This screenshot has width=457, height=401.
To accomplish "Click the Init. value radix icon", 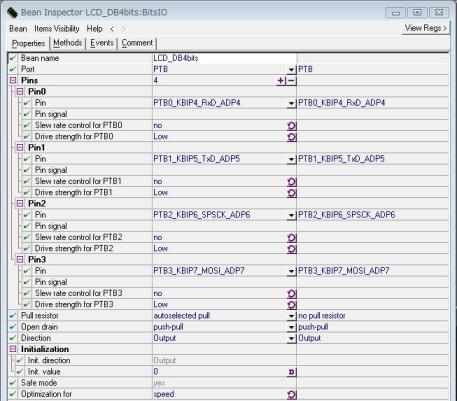I will tap(292, 372).
